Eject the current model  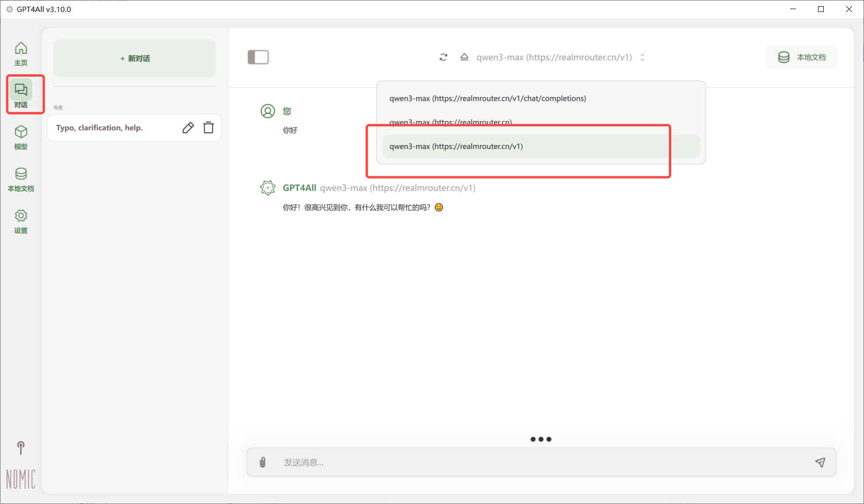coord(464,57)
